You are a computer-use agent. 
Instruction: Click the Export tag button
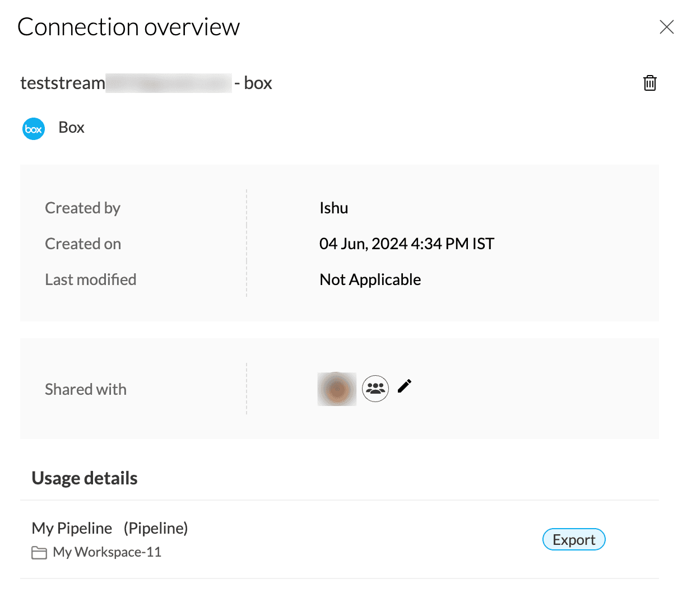coord(574,540)
